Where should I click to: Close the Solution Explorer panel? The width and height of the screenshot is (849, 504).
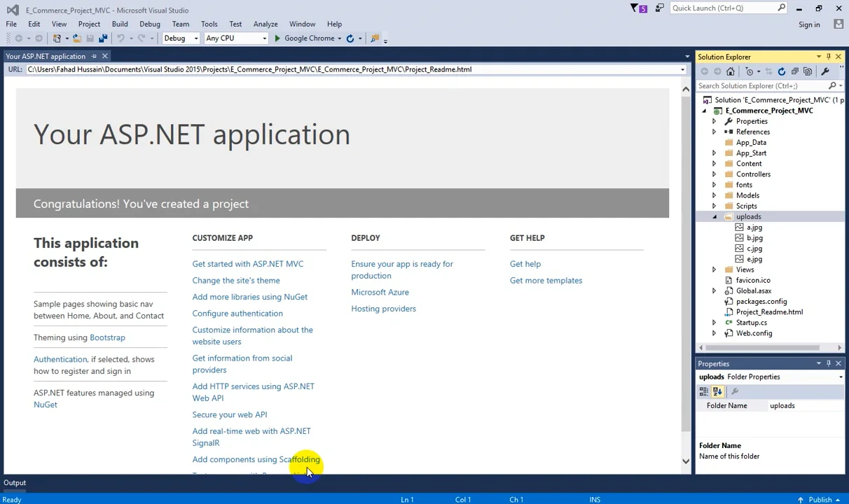click(838, 57)
